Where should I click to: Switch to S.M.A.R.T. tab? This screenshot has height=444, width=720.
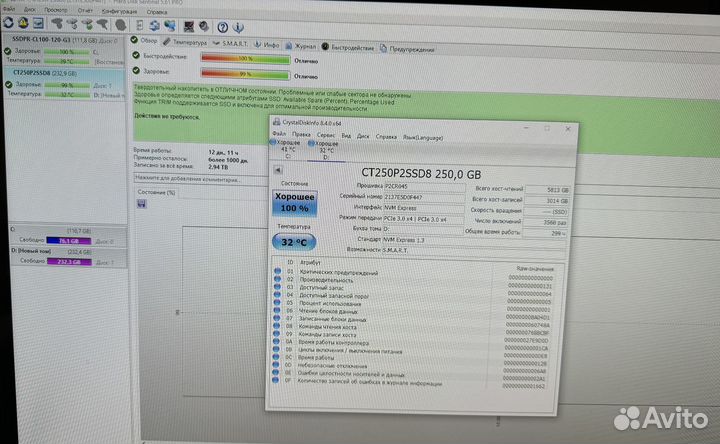230,43
